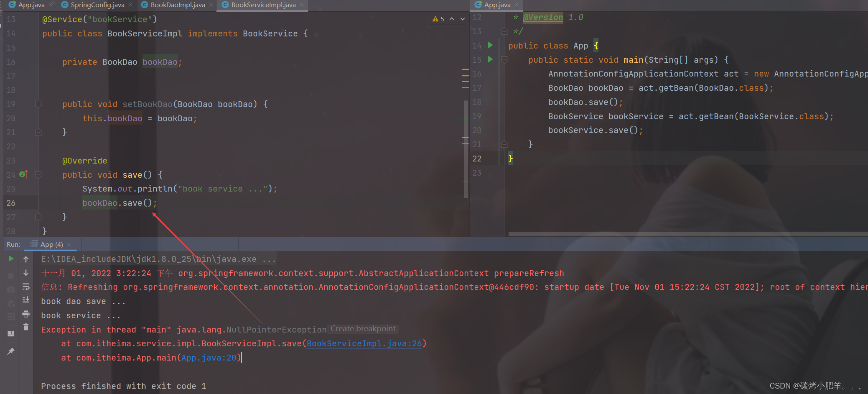Click 'book service ...' console line
Viewport: 868px width, 394px height.
coord(81,316)
